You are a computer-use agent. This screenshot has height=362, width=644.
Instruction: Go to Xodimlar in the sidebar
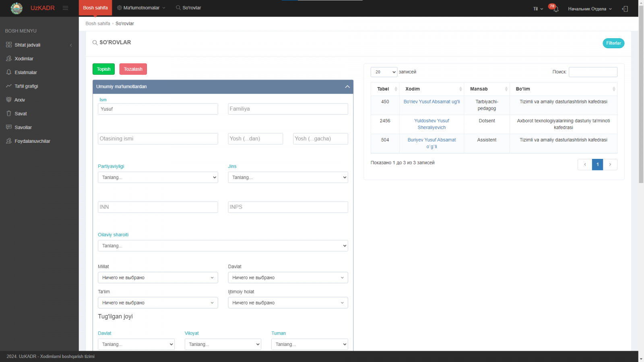point(24,59)
